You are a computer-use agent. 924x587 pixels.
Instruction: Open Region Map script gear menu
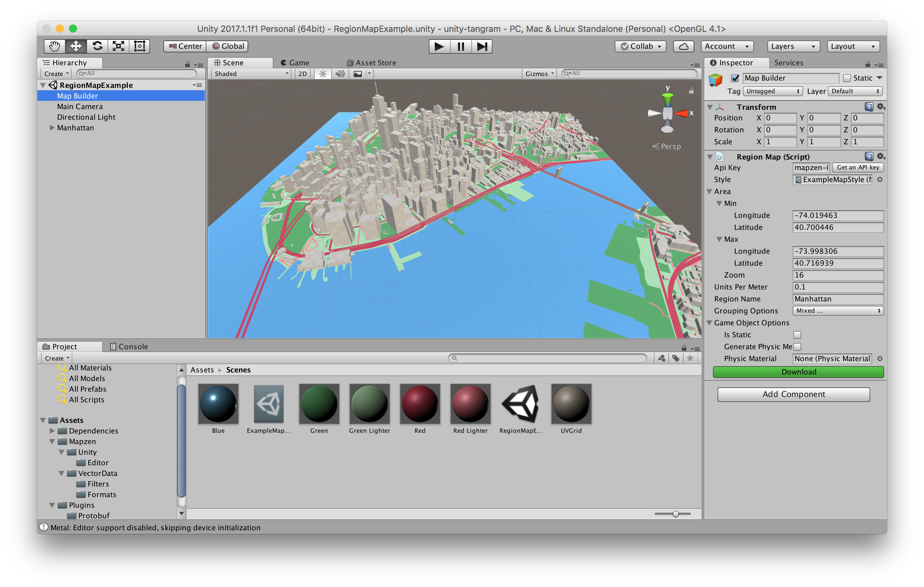[881, 157]
